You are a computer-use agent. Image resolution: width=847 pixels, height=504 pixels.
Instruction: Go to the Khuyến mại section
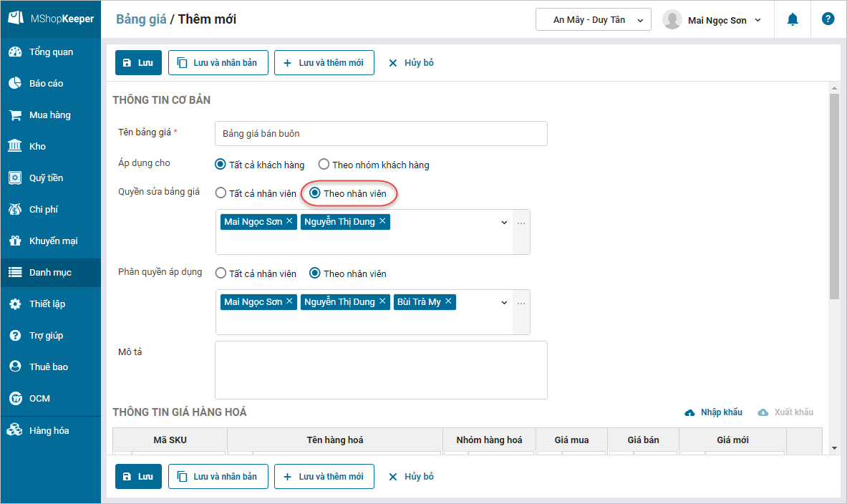pos(53,241)
